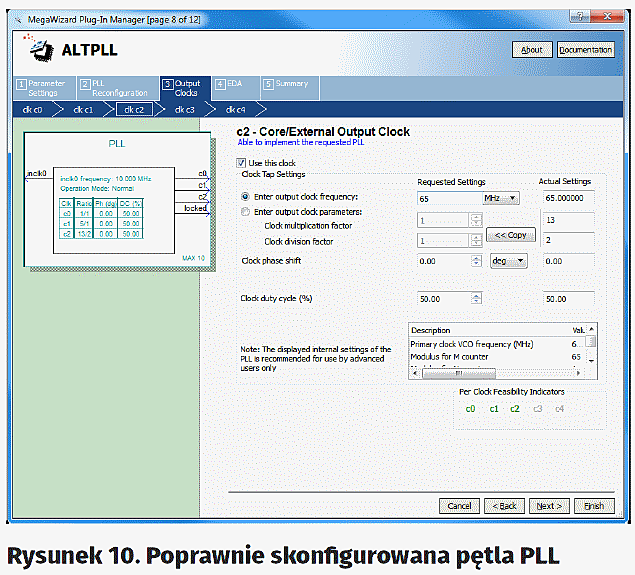Click the Finish button
The height and width of the screenshot is (575, 635).
pos(594,506)
